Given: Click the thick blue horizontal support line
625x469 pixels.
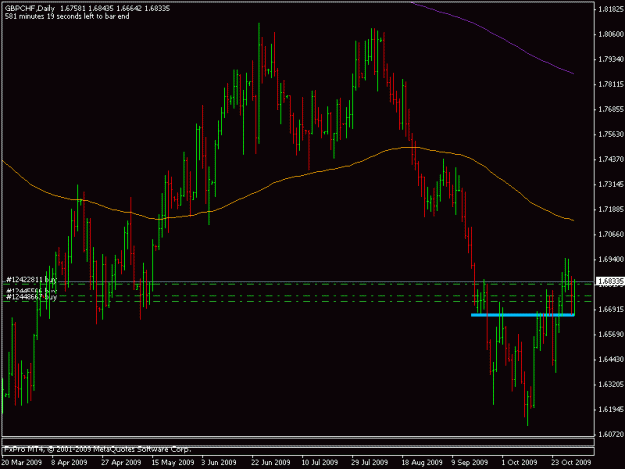Looking at the screenshot, I should pyautogui.click(x=523, y=315).
